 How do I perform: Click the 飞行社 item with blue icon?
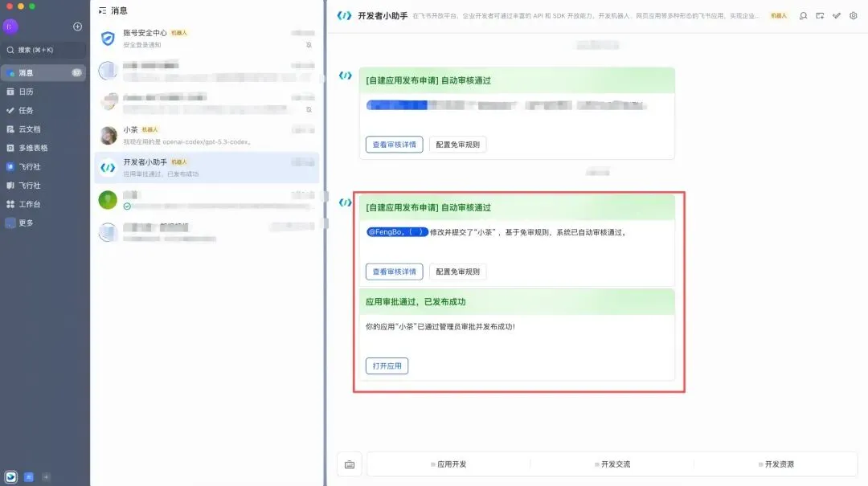(x=44, y=166)
